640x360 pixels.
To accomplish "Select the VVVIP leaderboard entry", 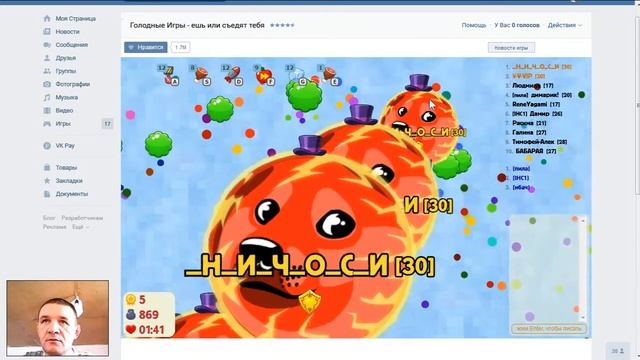I will [x=529, y=76].
